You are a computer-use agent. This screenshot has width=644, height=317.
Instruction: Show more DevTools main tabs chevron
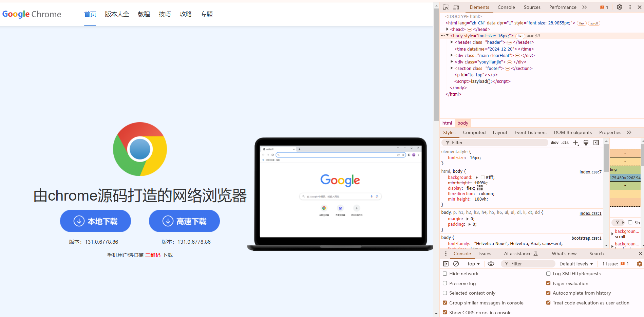click(585, 7)
